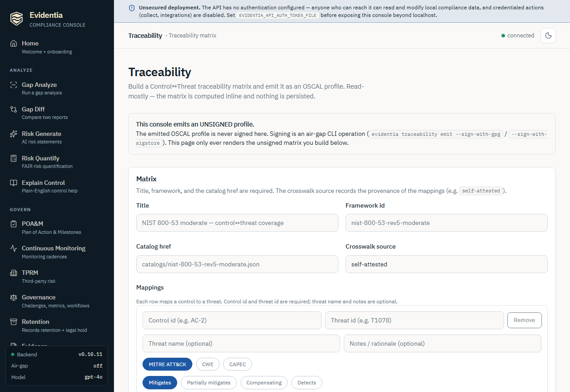Open POA&M plan page

57,227
